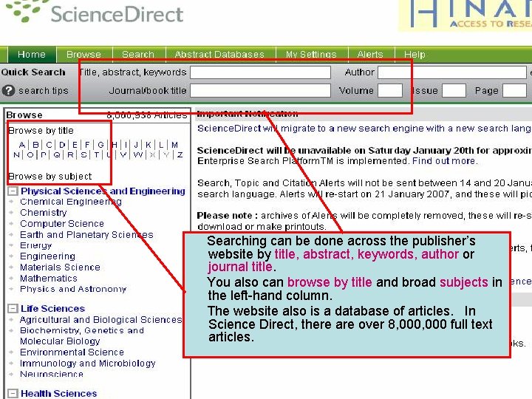Open Neuroscience subject
This screenshot has height=399, width=532.
click(x=52, y=374)
